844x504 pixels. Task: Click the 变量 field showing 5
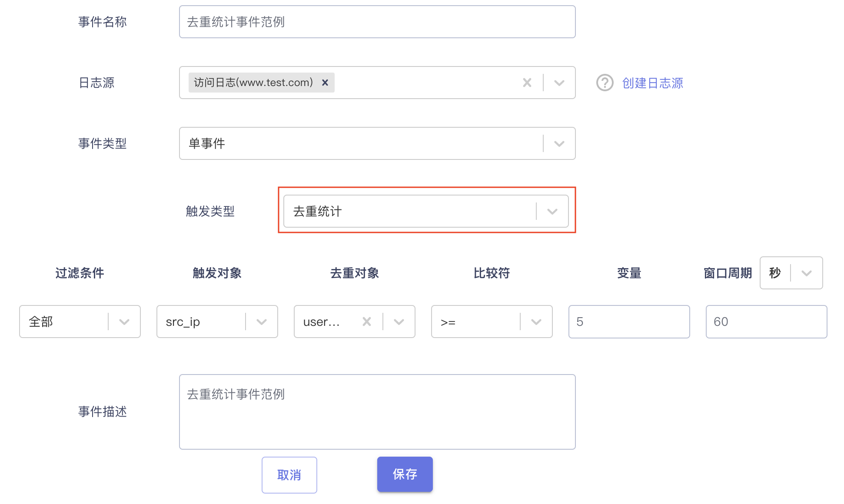tap(629, 322)
